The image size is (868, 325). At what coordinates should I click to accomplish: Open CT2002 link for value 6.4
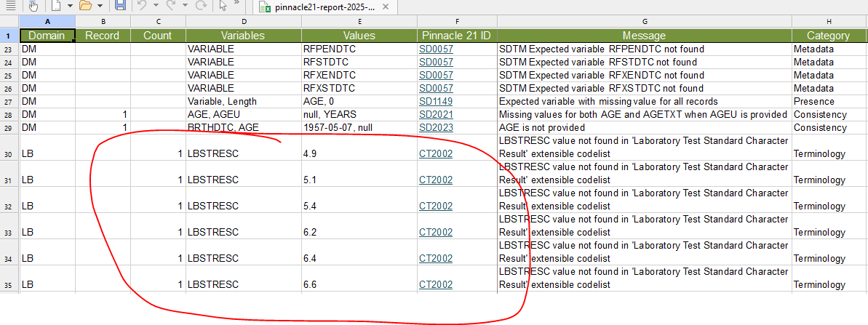pyautogui.click(x=436, y=258)
